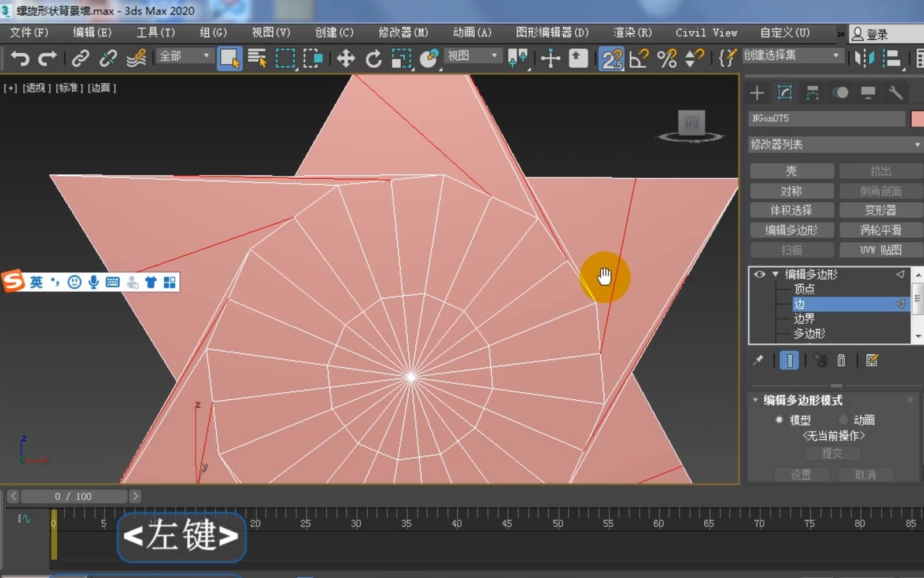The width and height of the screenshot is (924, 578).
Task: Select the Unlink selection icon
Action: (108, 58)
